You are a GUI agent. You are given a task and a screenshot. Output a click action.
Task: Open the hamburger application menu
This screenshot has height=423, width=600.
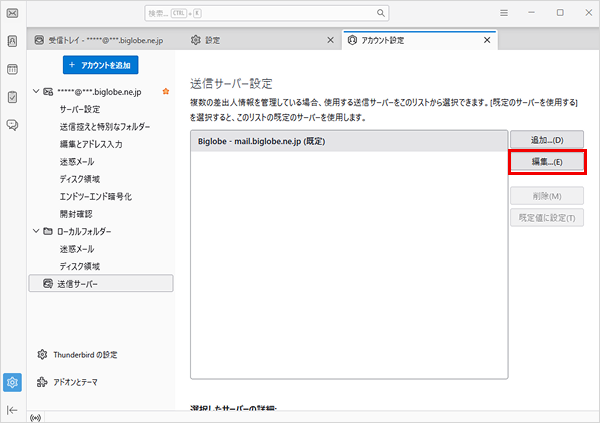(x=504, y=13)
